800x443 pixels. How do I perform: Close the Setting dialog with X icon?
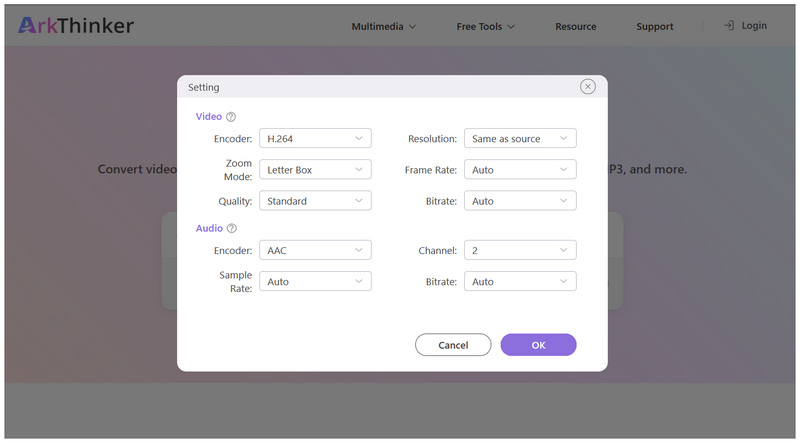coord(588,87)
